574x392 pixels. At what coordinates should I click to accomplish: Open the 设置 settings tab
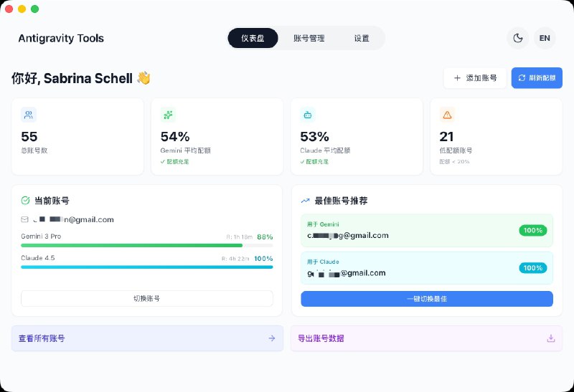point(362,38)
